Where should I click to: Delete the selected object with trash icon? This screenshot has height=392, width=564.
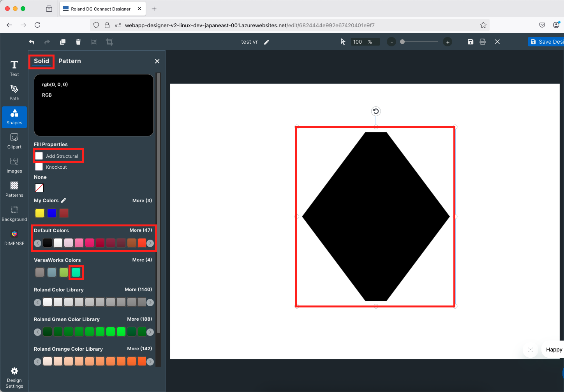pyautogui.click(x=78, y=42)
